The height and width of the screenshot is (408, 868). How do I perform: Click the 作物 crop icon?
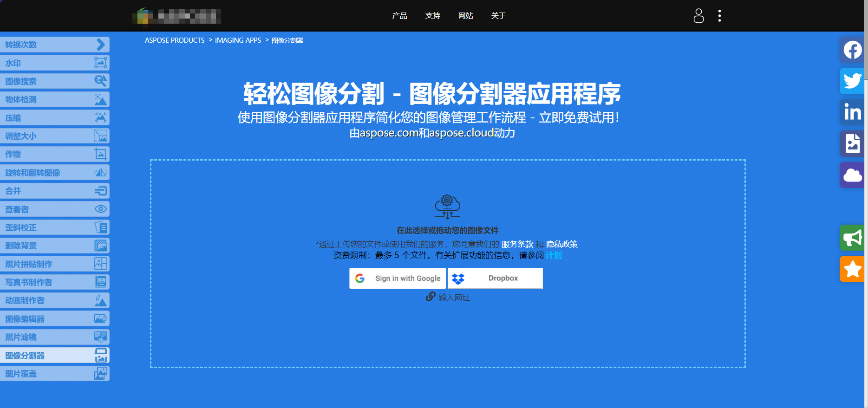(101, 154)
